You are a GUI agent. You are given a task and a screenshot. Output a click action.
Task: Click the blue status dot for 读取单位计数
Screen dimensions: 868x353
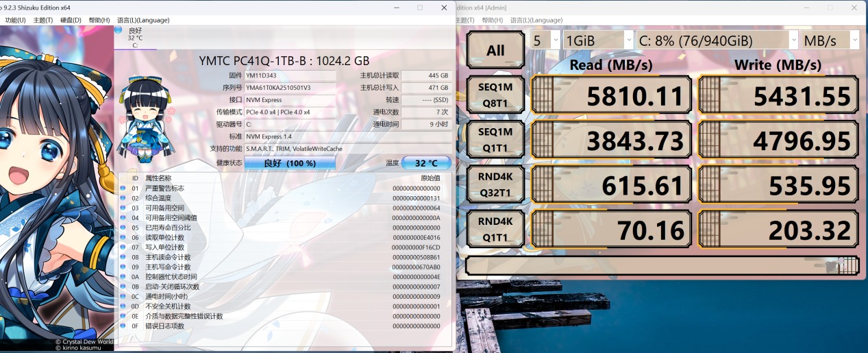[123, 237]
